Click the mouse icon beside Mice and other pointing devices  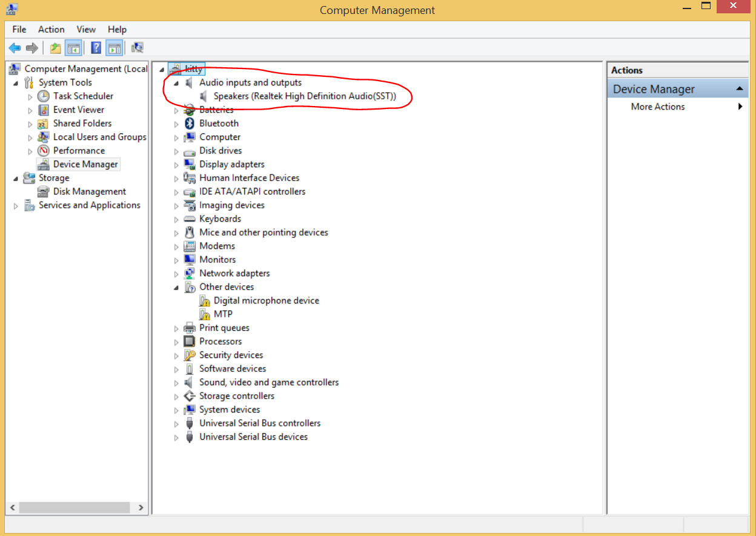(190, 233)
